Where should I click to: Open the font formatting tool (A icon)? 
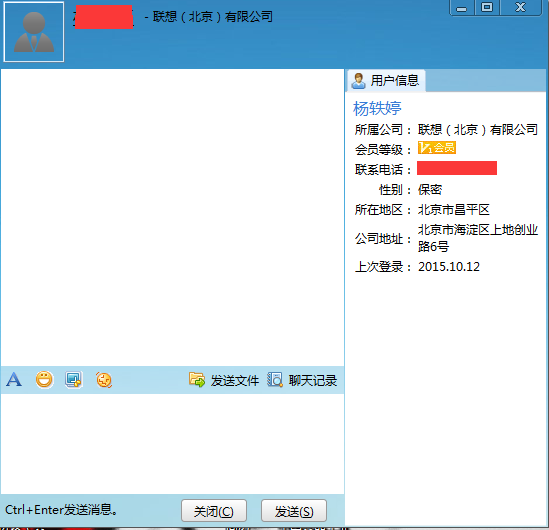click(x=14, y=379)
